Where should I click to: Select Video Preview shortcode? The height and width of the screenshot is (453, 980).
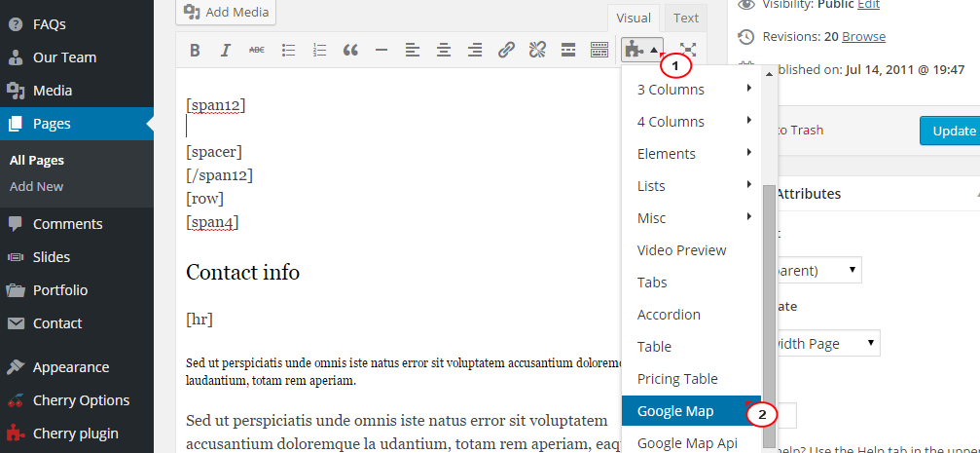pos(692,250)
